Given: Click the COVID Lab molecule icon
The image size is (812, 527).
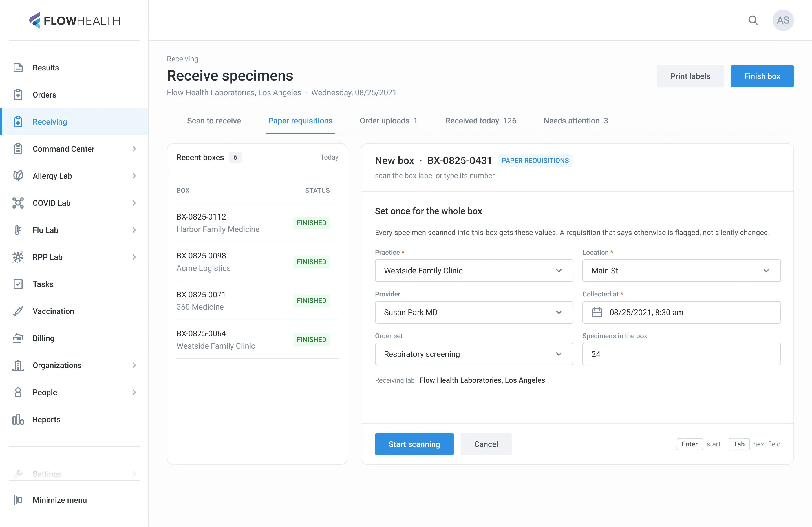Looking at the screenshot, I should point(18,203).
